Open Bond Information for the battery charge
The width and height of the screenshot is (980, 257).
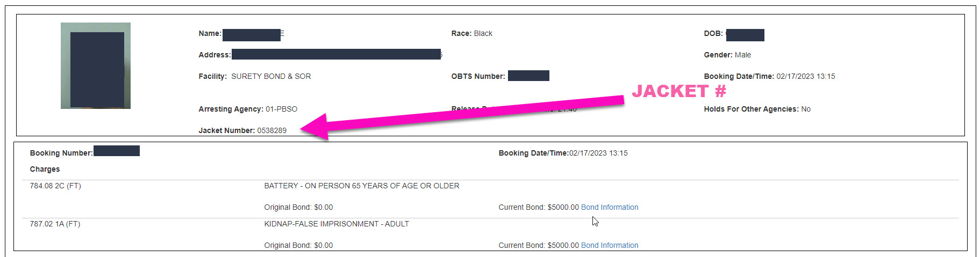[x=610, y=207]
